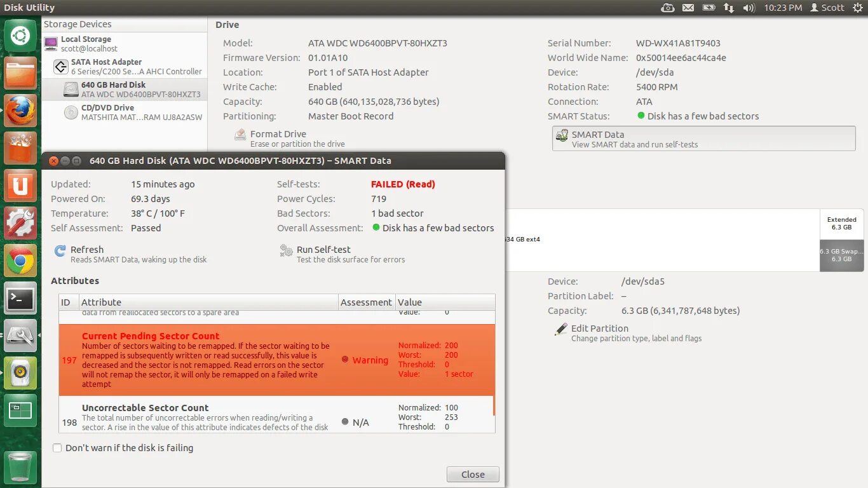Click temperature value 38° C / 100° F
The height and width of the screenshot is (488, 868).
click(158, 213)
